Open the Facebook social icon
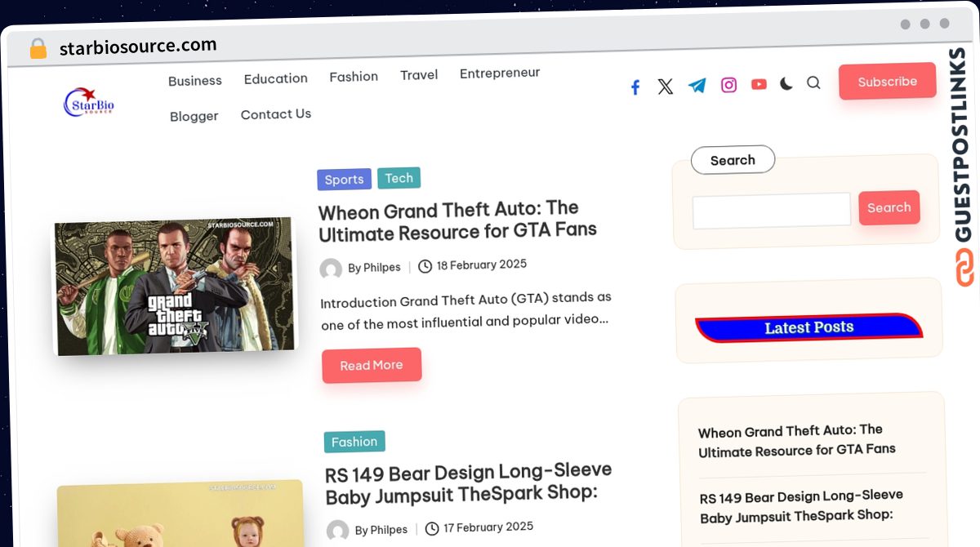980x547 pixels. pos(635,87)
